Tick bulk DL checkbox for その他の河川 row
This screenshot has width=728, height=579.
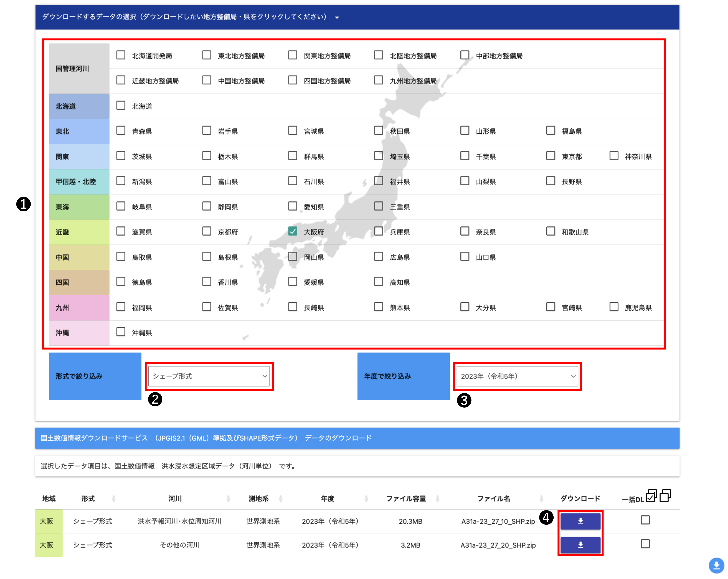tap(645, 544)
